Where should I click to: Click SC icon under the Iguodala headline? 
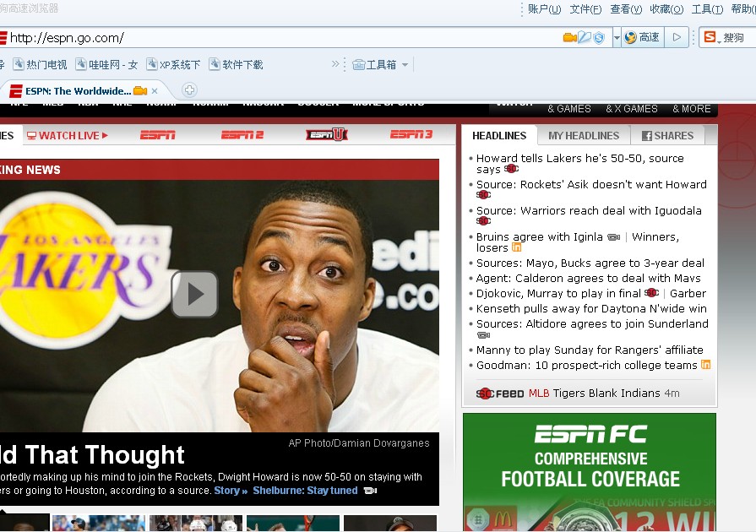(484, 220)
